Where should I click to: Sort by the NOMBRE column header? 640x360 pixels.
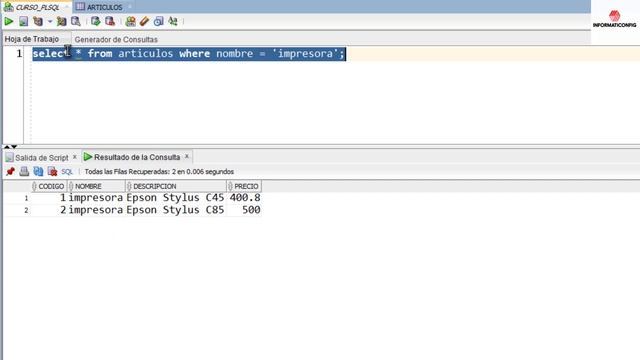coord(96,186)
